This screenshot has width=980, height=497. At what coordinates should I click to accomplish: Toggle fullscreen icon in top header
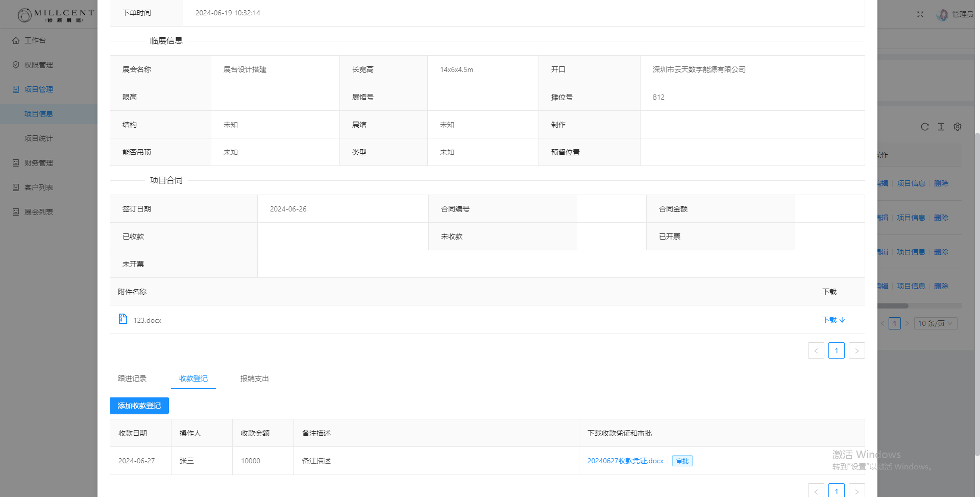tap(920, 14)
